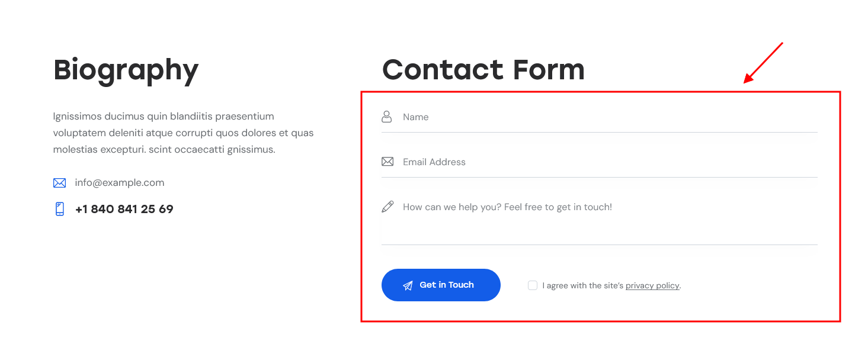The image size is (868, 354).
Task: Click the paper plane icon on button
Action: click(408, 285)
